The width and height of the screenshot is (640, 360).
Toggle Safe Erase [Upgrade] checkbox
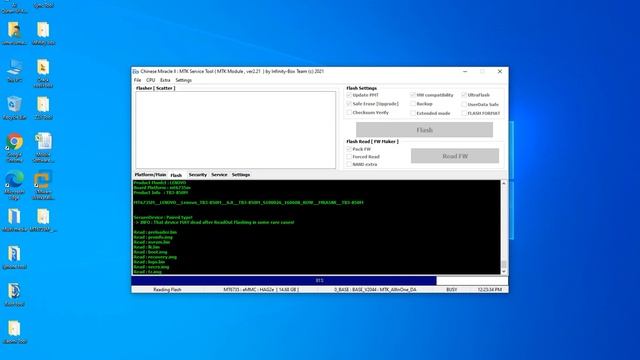tap(349, 104)
